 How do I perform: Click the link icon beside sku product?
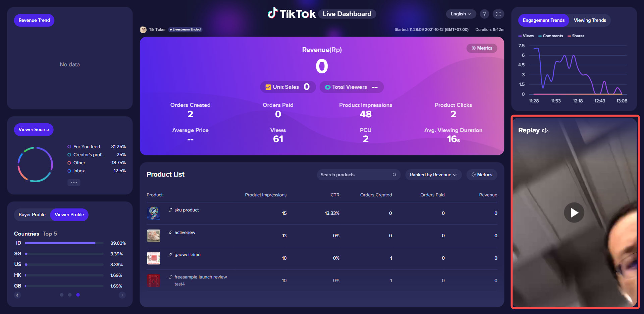coord(170,210)
